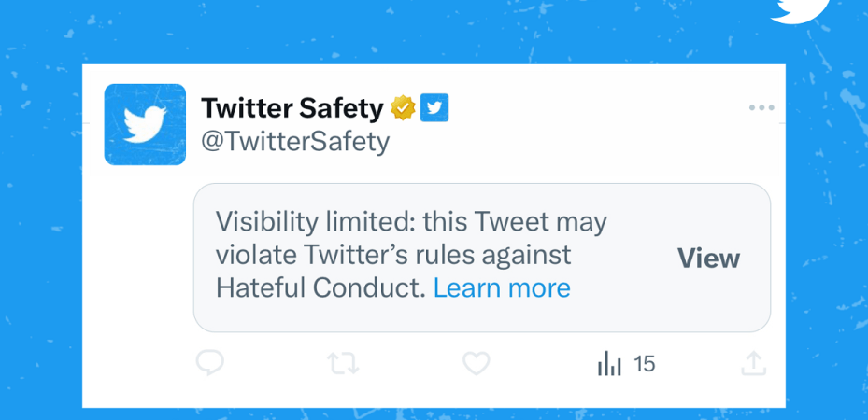
Task: Follow the Learn more link
Action: pyautogui.click(x=502, y=288)
